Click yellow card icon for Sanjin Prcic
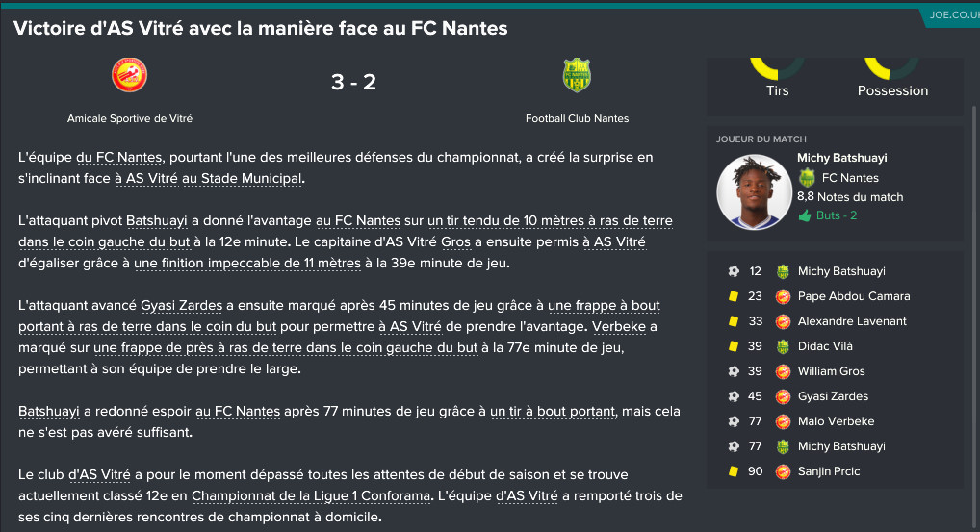The image size is (980, 532). pyautogui.click(x=734, y=471)
